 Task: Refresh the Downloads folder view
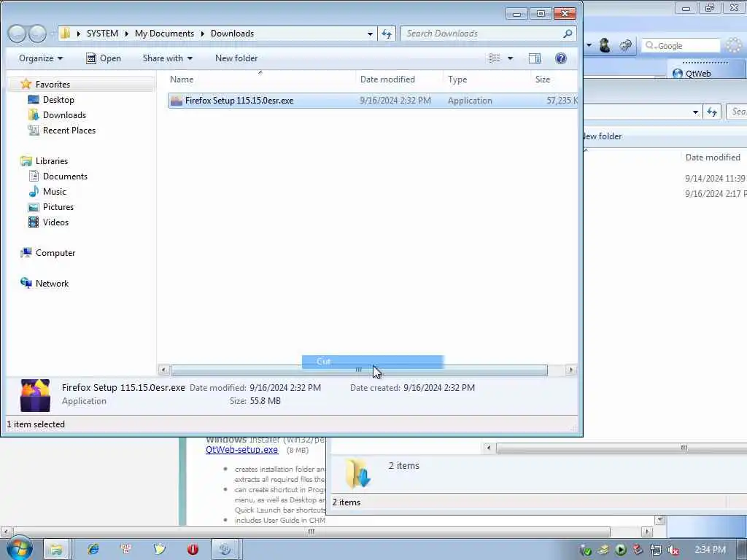(387, 34)
